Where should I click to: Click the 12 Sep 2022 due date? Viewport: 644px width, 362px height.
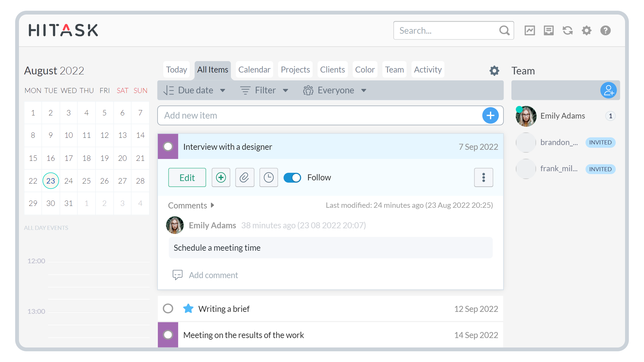[x=476, y=309]
